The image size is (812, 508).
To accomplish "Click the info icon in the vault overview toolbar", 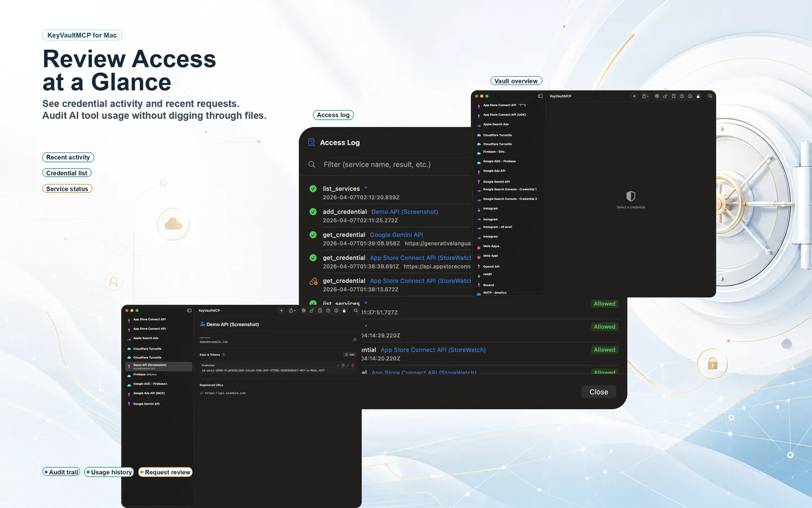I will 690,96.
